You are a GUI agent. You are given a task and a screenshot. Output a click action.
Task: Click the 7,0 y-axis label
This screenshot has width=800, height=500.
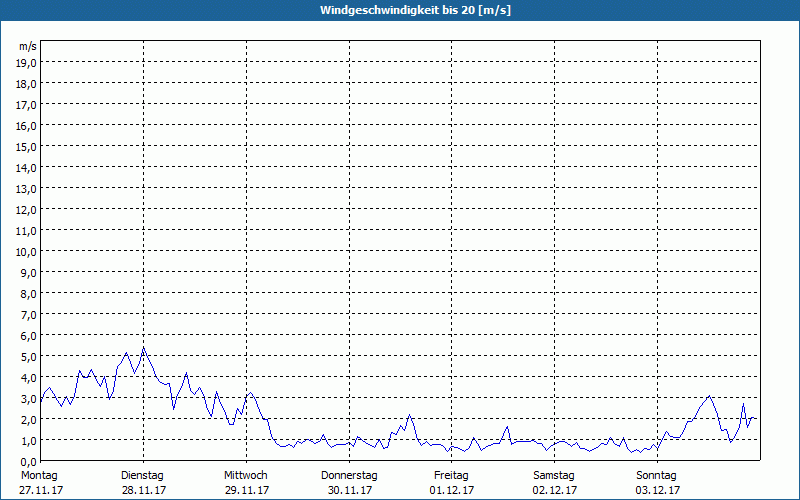29,315
